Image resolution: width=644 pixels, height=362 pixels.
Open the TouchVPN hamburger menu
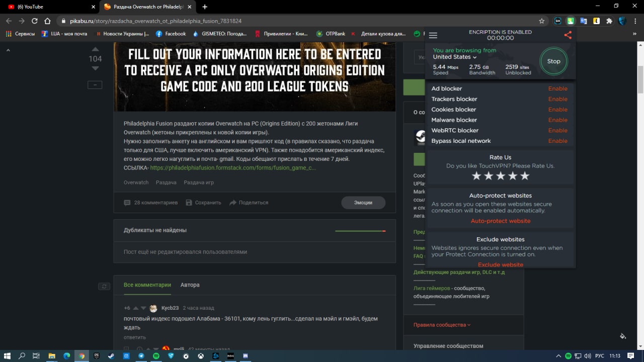point(433,35)
